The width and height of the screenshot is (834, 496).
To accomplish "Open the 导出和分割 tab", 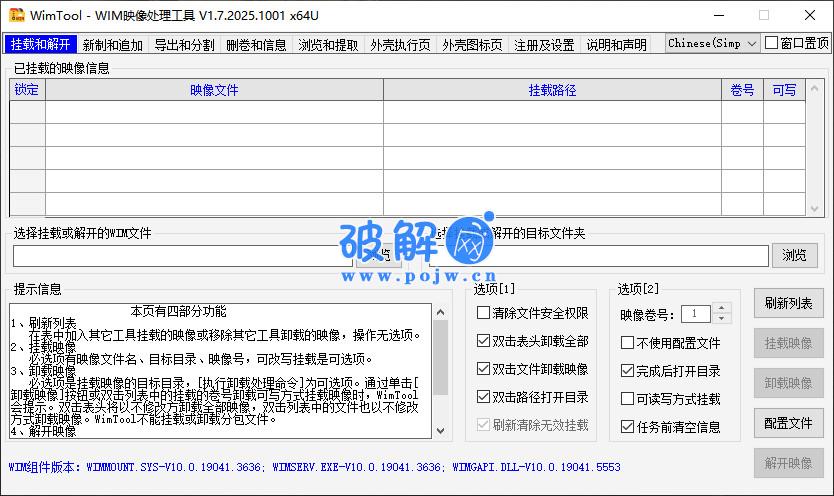I will (185, 45).
